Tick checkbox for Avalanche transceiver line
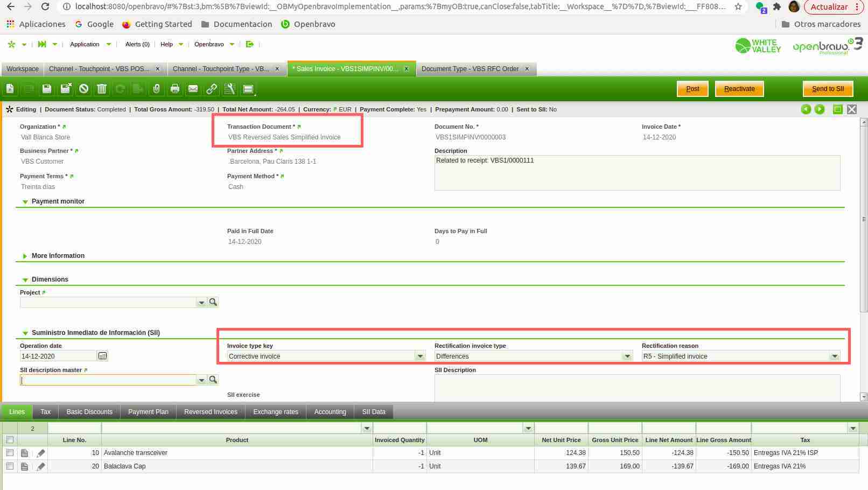Viewport: 868px width, 490px height. coord(10,453)
